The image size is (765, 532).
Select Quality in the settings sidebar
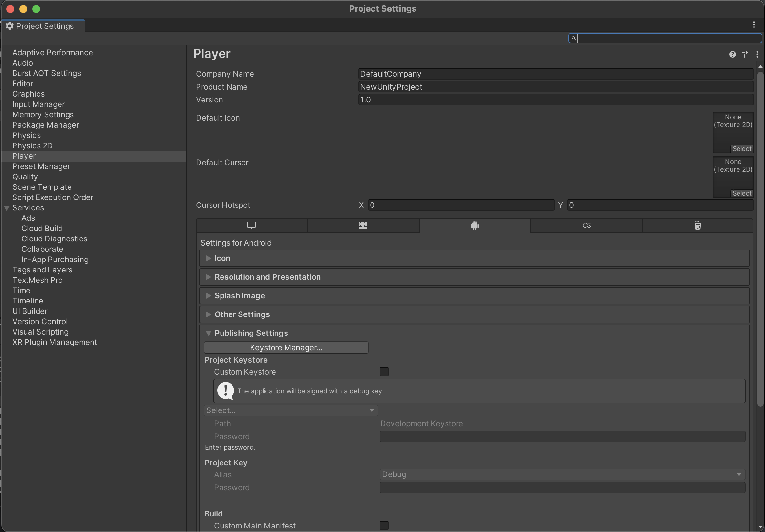click(x=25, y=176)
